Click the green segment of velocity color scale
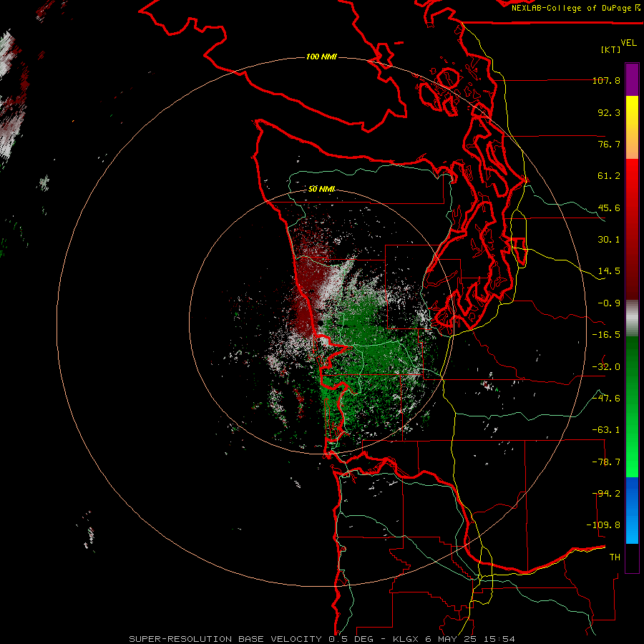644x644 pixels. (x=632, y=406)
